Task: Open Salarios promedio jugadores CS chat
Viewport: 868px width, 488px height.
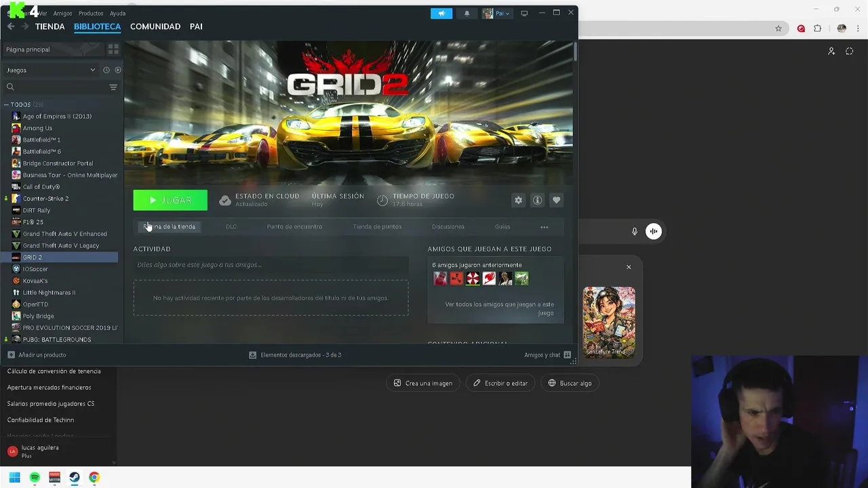Action: coord(51,403)
